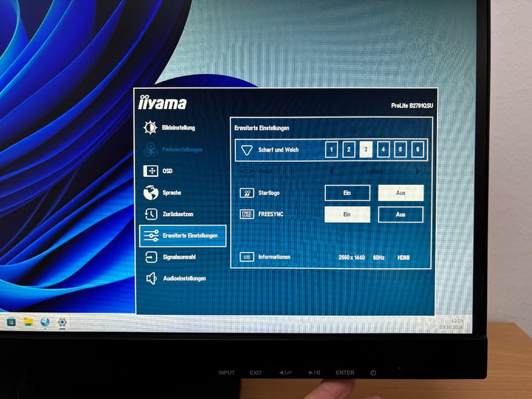The height and width of the screenshot is (399, 532).
Task: Open the Settings gear in taskbar
Action: click(62, 322)
